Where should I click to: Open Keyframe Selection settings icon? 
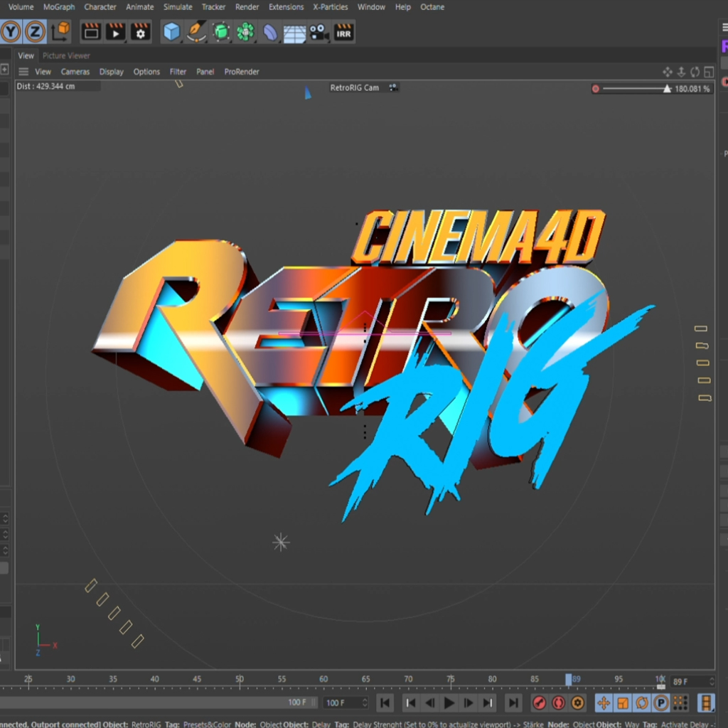(577, 703)
